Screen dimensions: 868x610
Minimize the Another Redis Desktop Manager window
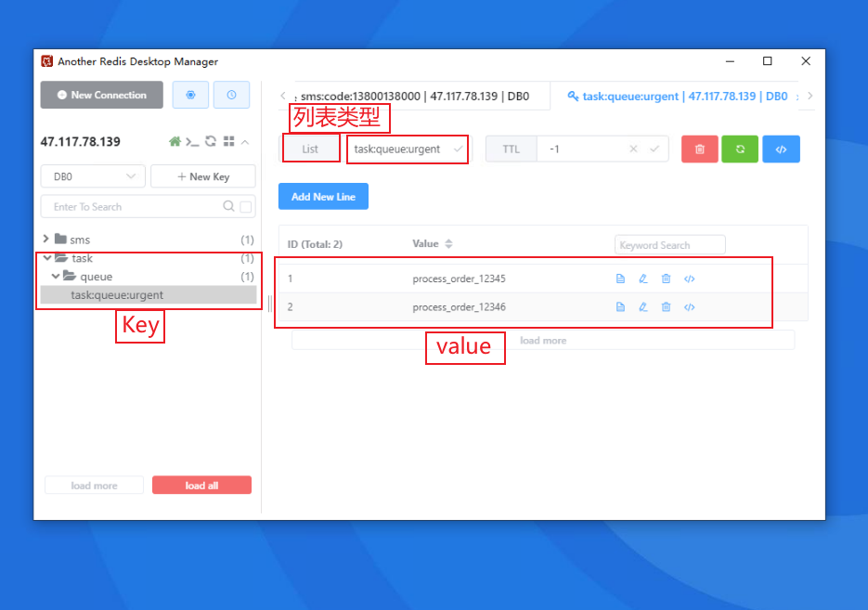point(731,61)
